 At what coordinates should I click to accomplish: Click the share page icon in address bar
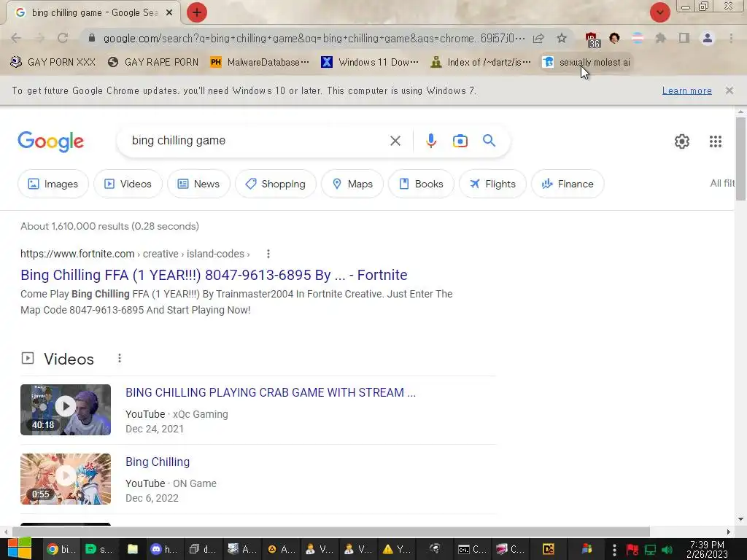point(538,38)
